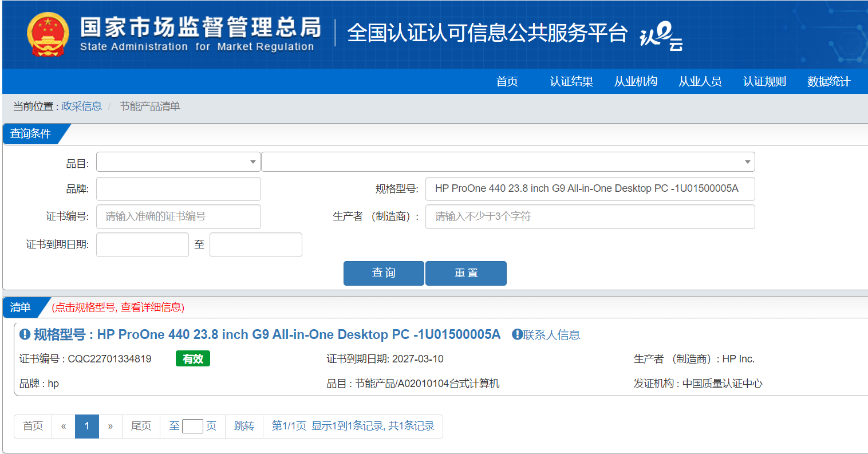This screenshot has height=454, width=868.
Task: Go to 首页 first page in pagination
Action: [x=33, y=426]
